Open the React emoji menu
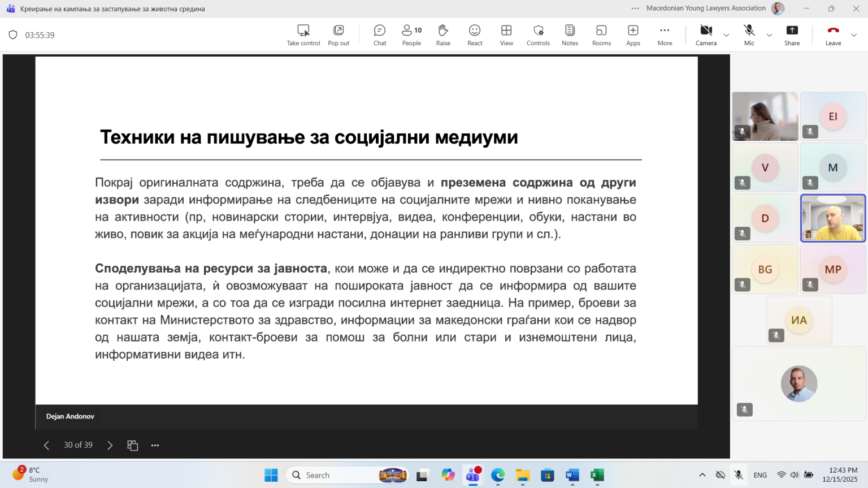This screenshot has width=868, height=488. point(475,34)
